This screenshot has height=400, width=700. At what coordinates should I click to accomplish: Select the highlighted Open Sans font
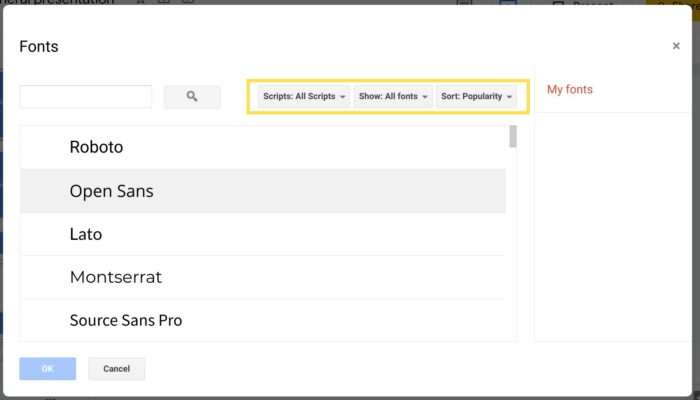coord(262,191)
